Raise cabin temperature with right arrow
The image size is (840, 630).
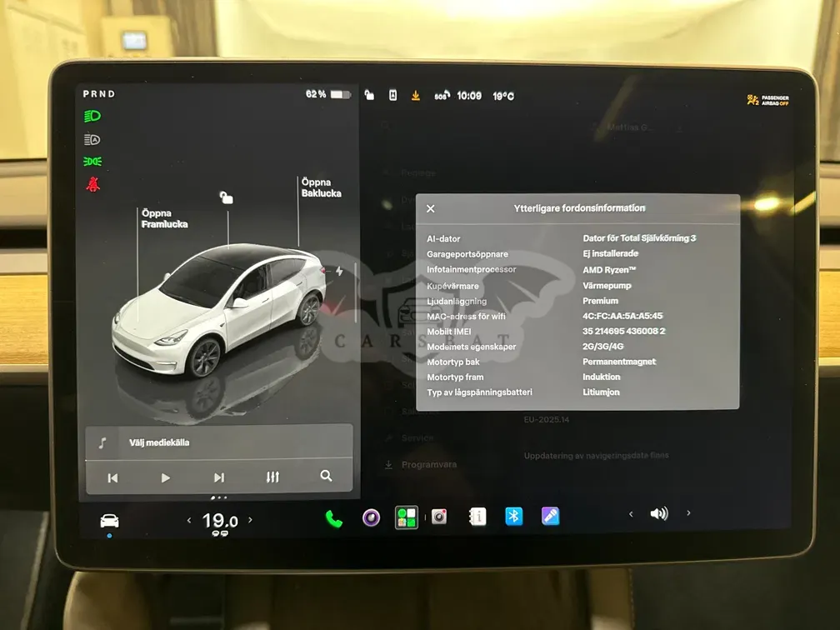(250, 520)
